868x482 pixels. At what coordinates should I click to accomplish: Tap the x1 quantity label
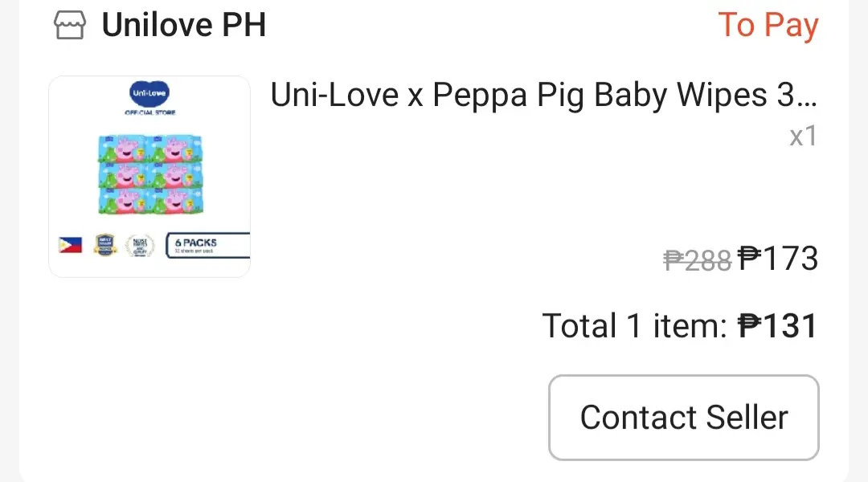pos(803,136)
